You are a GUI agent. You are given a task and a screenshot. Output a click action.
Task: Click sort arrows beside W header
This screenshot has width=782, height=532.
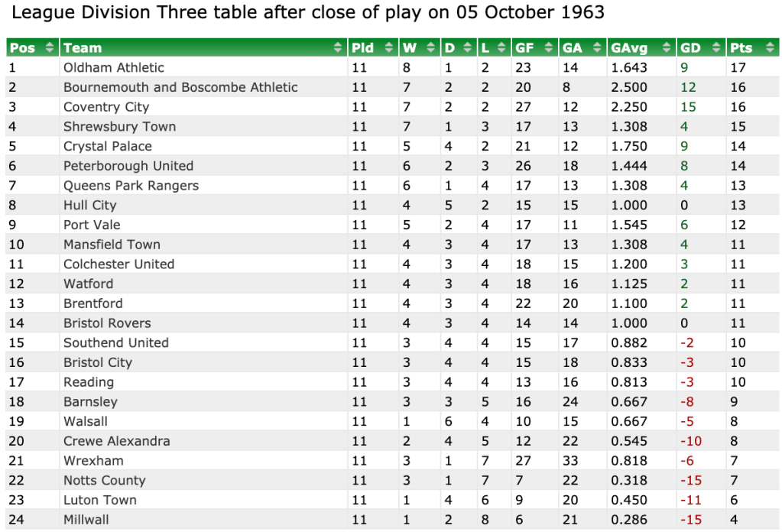coord(433,48)
